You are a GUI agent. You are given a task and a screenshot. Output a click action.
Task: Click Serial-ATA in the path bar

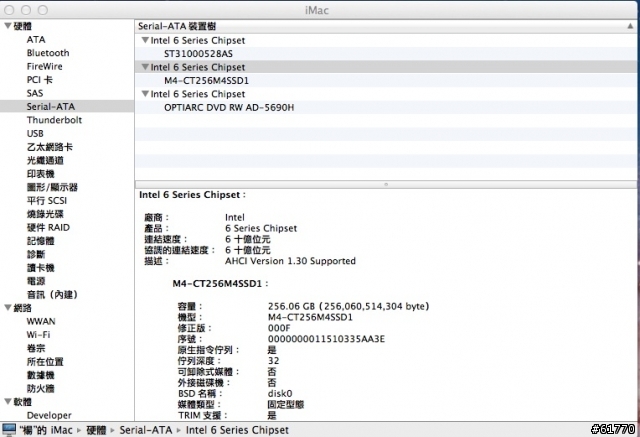tap(146, 430)
